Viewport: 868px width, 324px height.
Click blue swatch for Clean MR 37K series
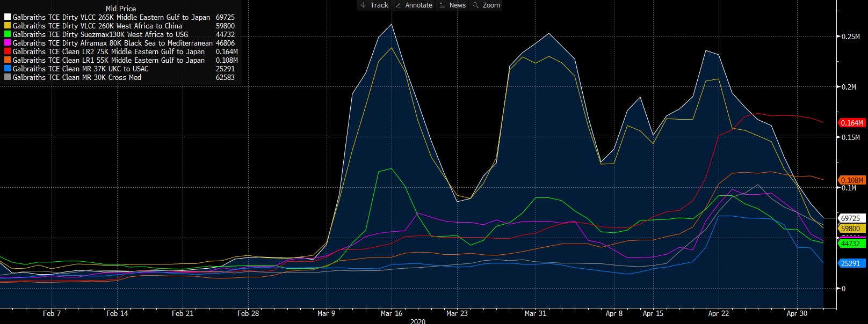(x=8, y=69)
